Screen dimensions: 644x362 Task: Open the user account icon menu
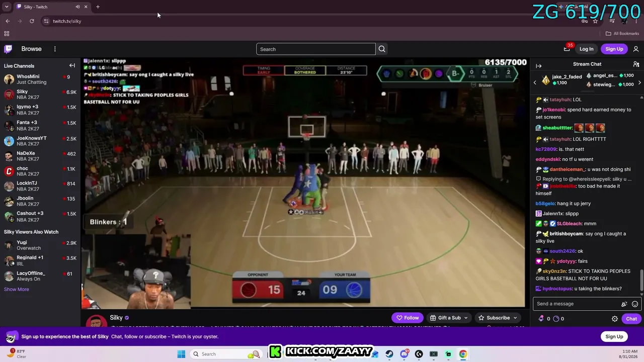pos(636,49)
